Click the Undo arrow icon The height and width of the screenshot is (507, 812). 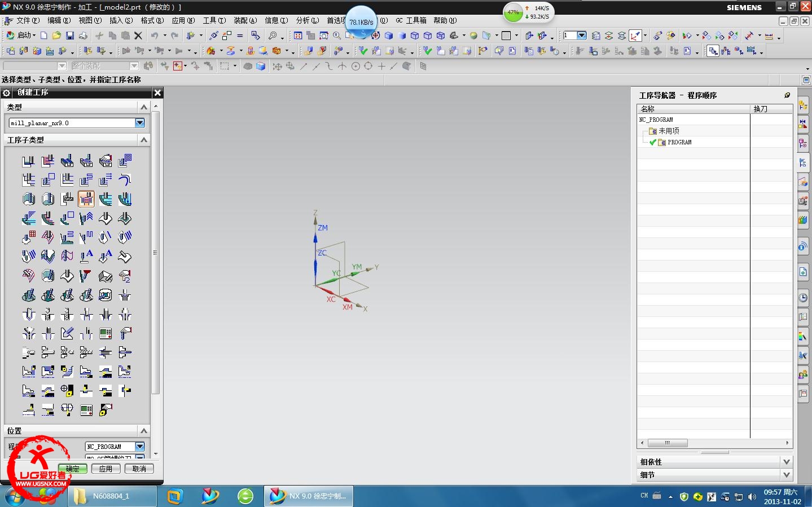coord(154,36)
